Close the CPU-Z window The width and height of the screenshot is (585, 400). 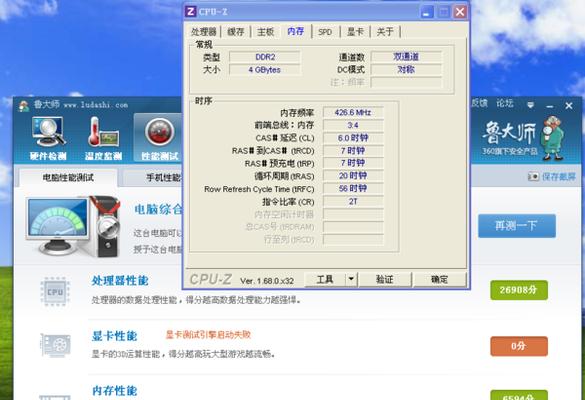(460, 12)
